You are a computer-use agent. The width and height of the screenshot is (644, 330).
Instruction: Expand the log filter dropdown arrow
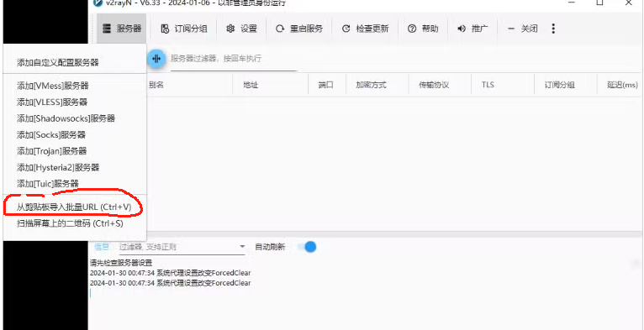pos(242,247)
